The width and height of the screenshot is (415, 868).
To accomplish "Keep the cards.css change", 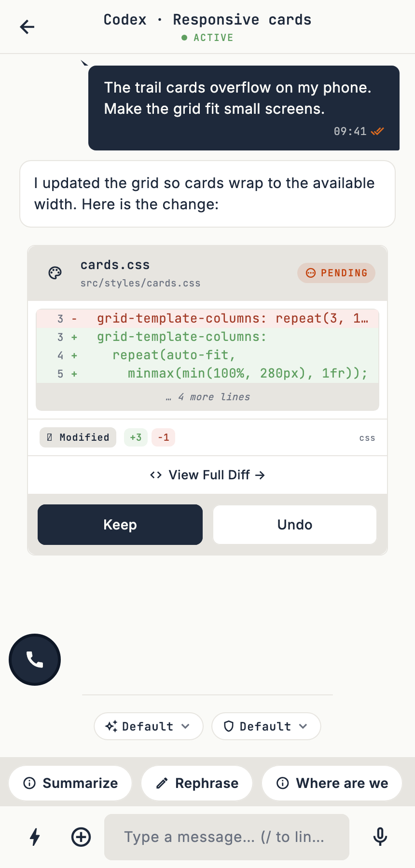I will [x=120, y=525].
